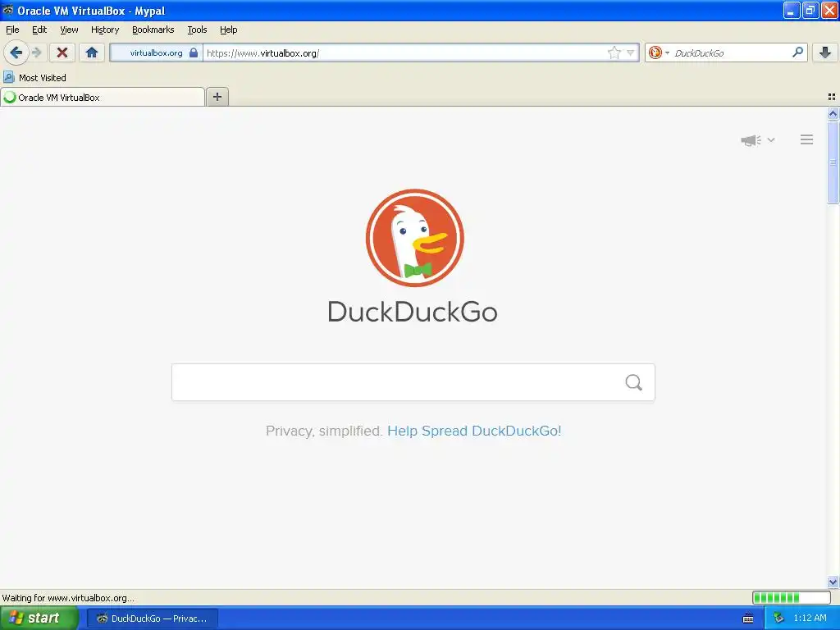Minimize the Mypal browser window

(792, 10)
